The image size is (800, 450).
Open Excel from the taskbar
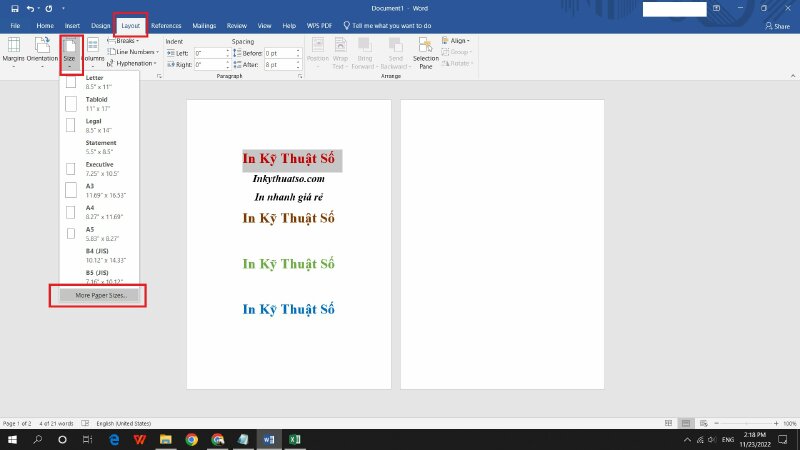pyautogui.click(x=294, y=439)
